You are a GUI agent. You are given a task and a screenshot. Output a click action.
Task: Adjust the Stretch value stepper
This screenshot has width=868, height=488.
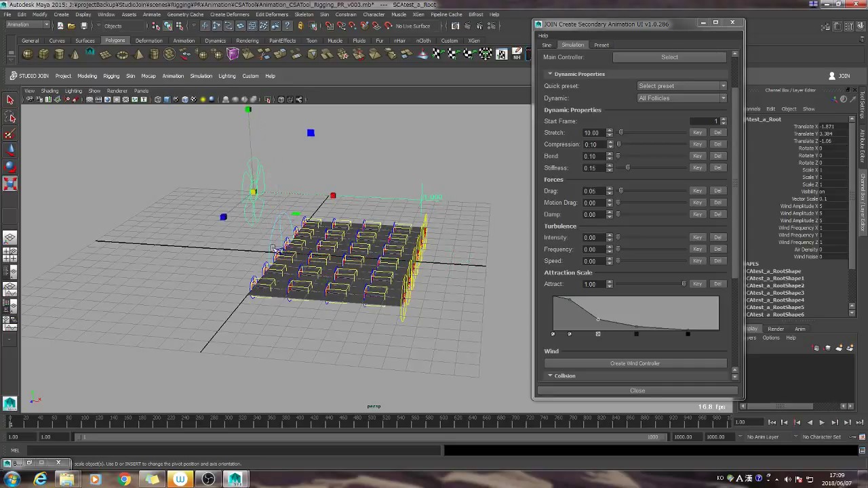click(x=610, y=133)
